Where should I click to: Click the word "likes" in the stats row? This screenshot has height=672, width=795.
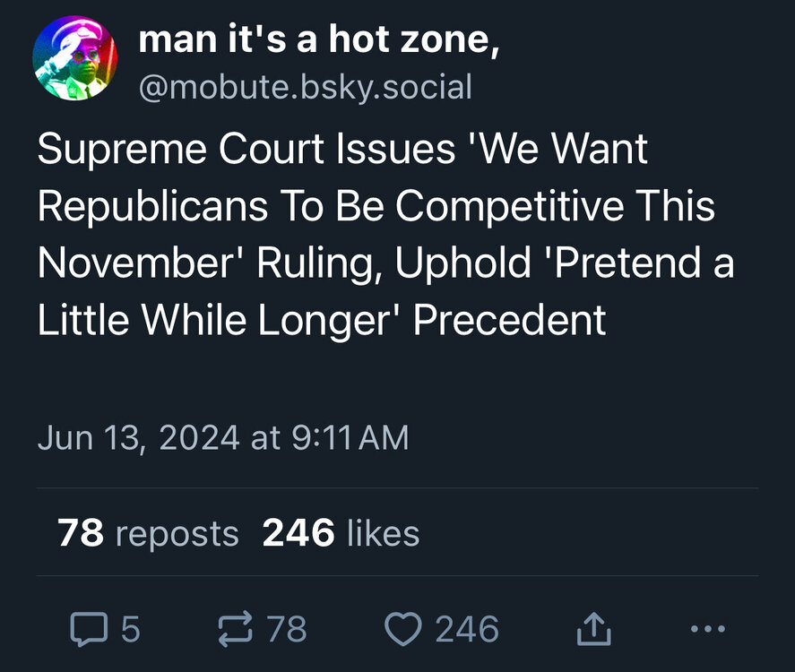click(383, 534)
